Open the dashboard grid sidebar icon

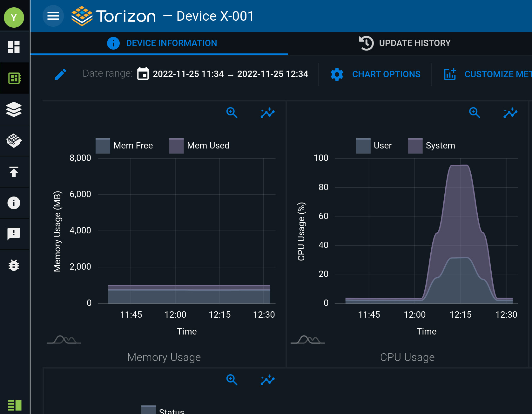coord(14,47)
